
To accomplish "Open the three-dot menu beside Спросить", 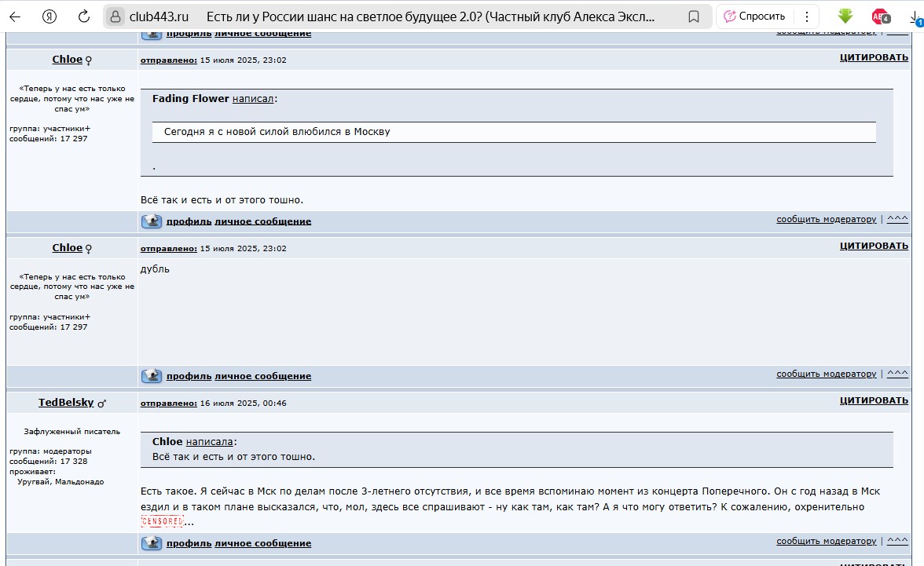I will [805, 16].
